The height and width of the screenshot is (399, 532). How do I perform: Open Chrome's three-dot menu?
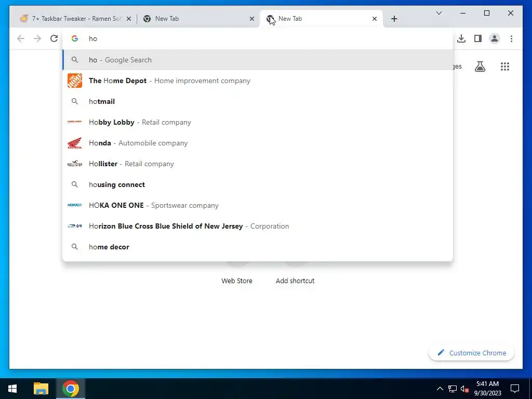point(511,38)
